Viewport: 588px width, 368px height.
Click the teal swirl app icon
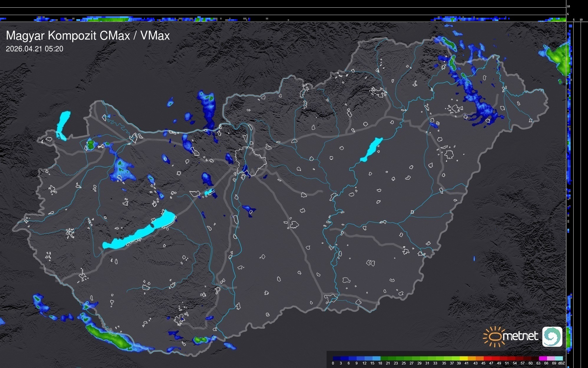[x=552, y=336]
